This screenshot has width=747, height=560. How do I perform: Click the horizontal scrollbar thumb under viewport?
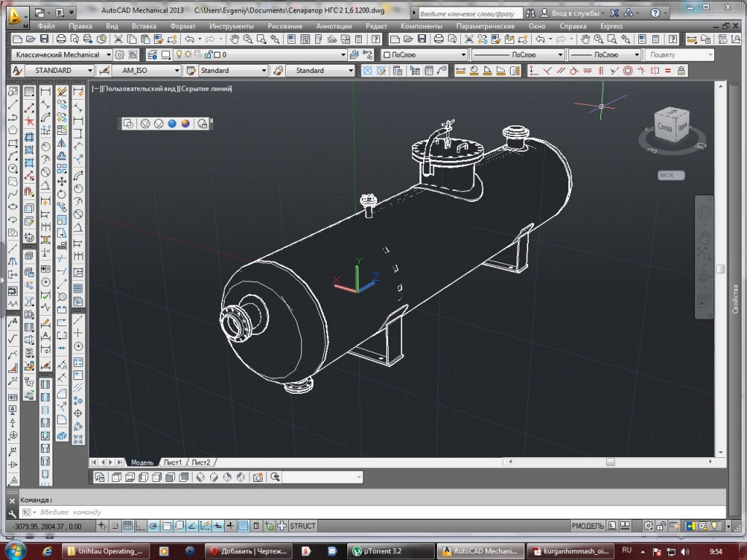tap(611, 462)
